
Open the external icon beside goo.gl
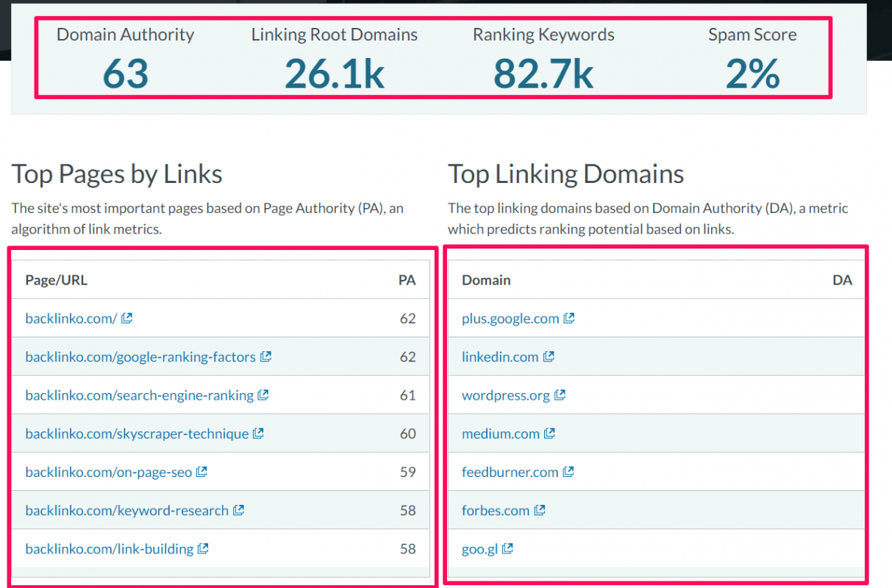pos(507,548)
